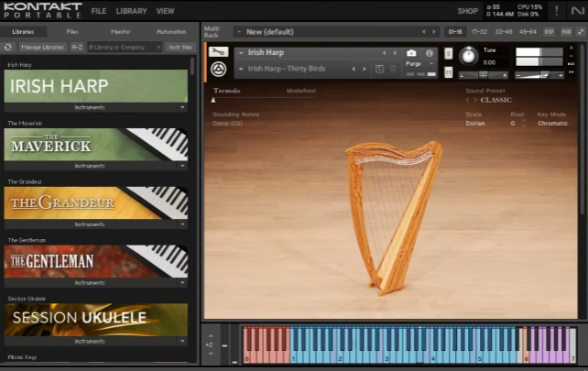Viewport: 588px width, 371px height.
Task: Select next multi preset arrow in Multi Rack
Action: pyautogui.click(x=434, y=32)
